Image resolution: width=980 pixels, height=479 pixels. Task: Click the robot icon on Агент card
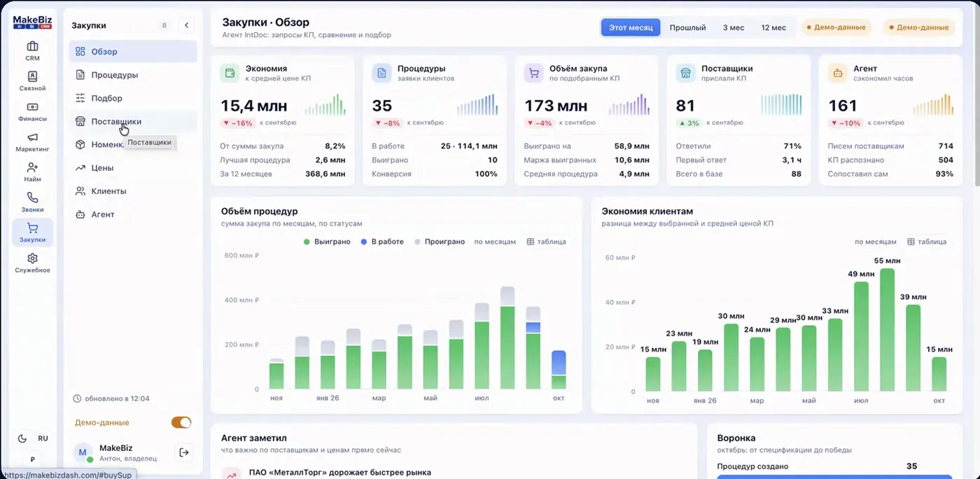836,73
